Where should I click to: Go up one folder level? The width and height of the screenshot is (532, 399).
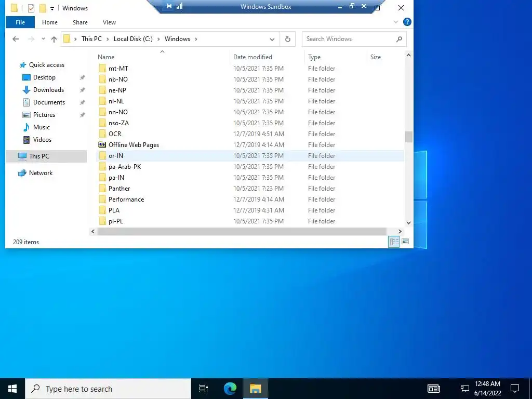[54, 39]
